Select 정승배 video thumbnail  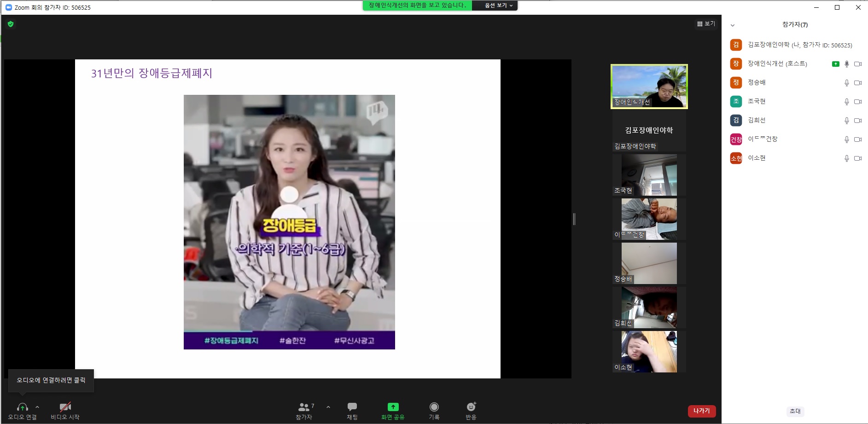(649, 263)
